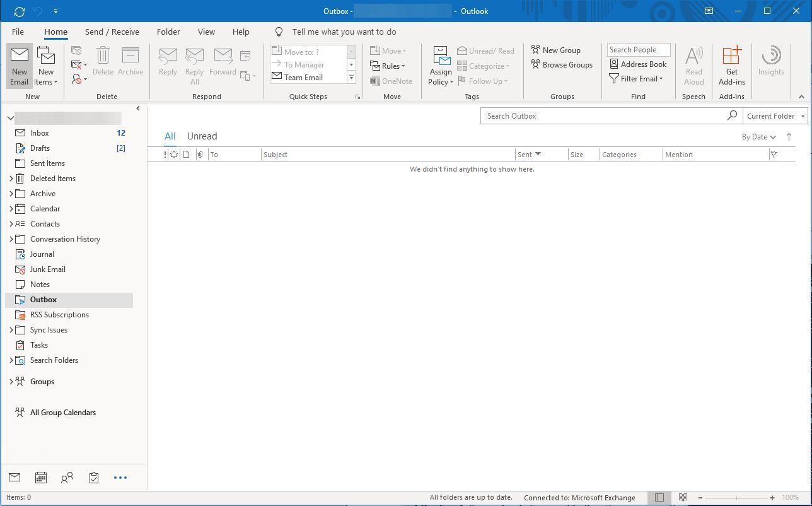
Task: Expand the Deleted Items folder
Action: tap(11, 179)
